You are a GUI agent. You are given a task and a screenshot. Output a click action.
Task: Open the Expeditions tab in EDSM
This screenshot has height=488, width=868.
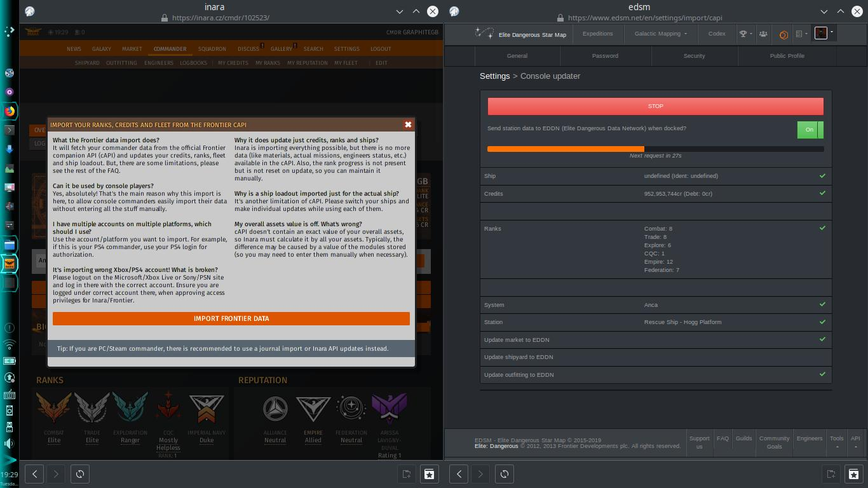coord(598,34)
